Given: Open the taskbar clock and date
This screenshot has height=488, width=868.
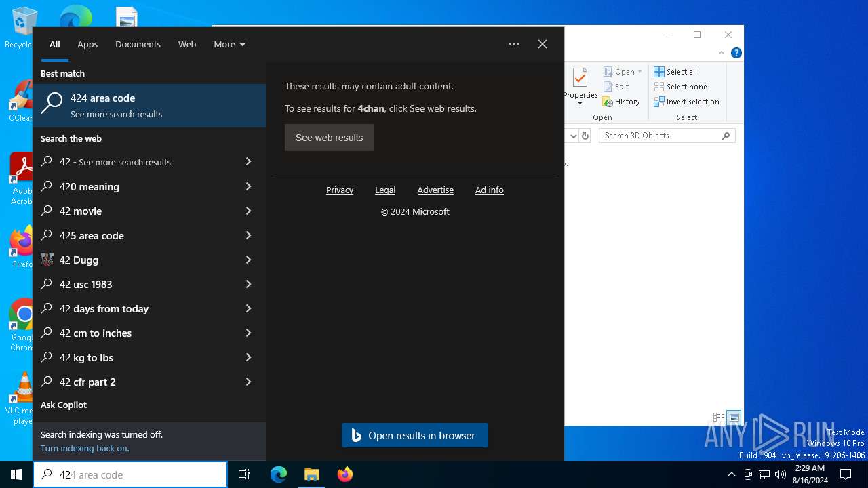Looking at the screenshot, I should pos(810,474).
